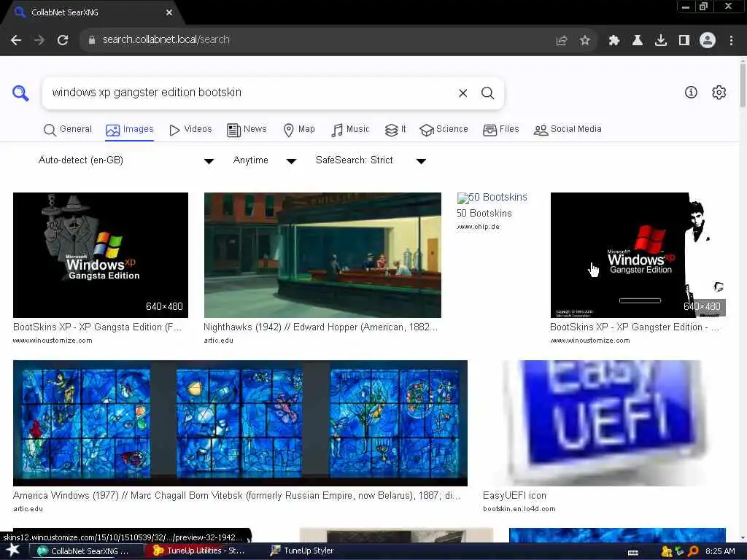Open preferences gear icon
Screen dimensions: 747x560
[719, 93]
